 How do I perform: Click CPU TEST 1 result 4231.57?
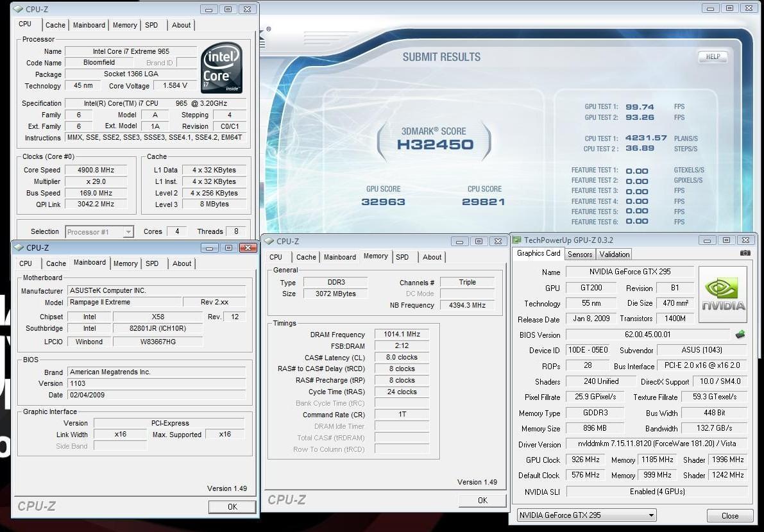pyautogui.click(x=646, y=138)
